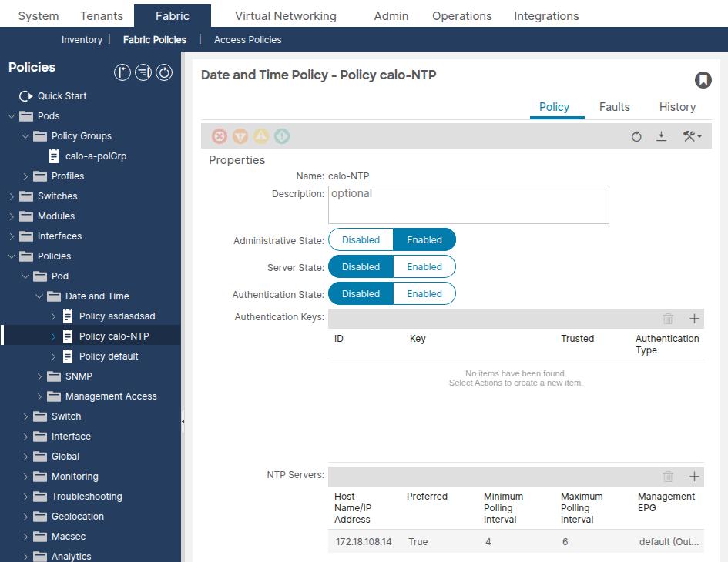Enable the Authentication State

coord(424,293)
